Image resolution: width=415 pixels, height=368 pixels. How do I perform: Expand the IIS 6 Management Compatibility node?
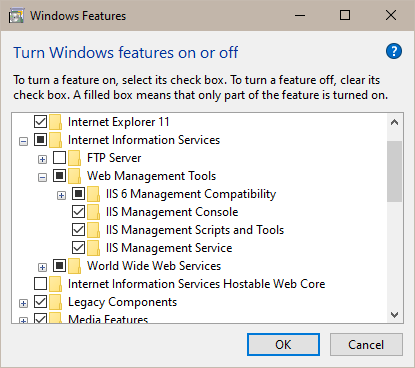(61, 196)
